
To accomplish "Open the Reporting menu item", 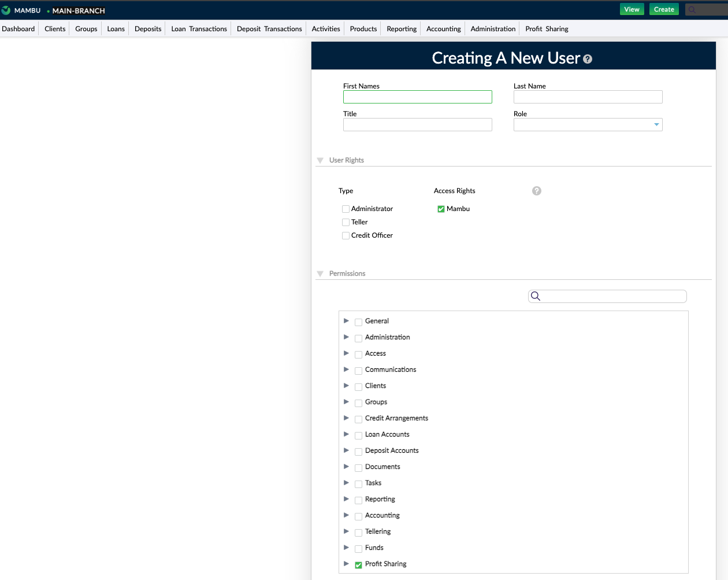I will [x=400, y=28].
